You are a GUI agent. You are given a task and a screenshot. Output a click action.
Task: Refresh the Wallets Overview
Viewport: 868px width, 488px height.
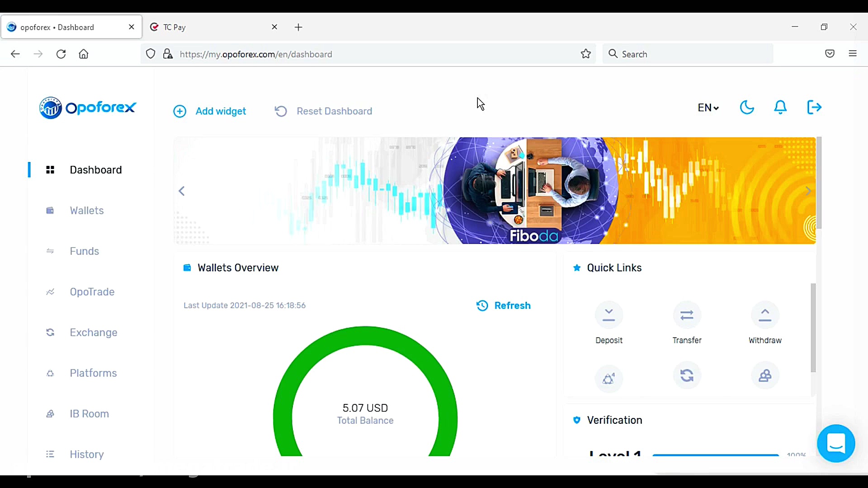[x=504, y=305]
